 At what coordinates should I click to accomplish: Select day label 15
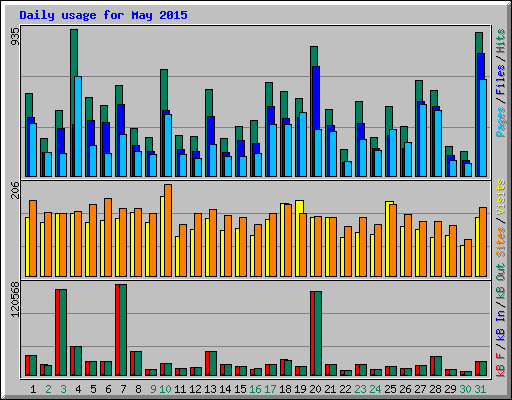point(240,389)
